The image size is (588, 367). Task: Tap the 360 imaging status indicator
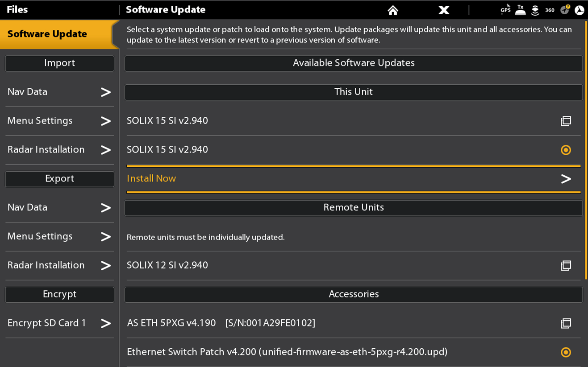tap(550, 10)
